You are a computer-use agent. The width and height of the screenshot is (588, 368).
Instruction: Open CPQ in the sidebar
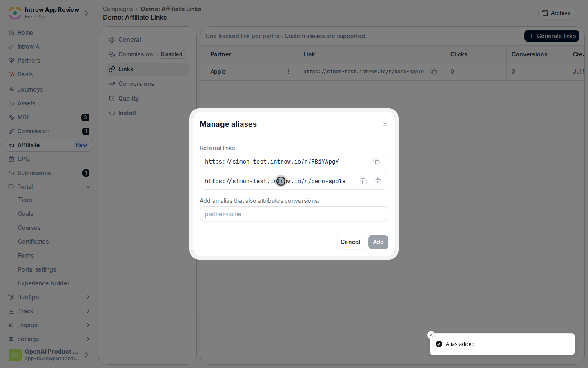click(49, 159)
